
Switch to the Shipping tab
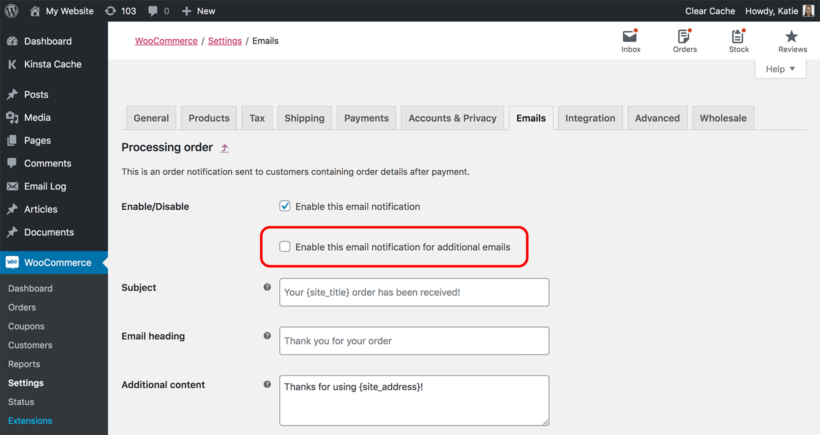[304, 118]
